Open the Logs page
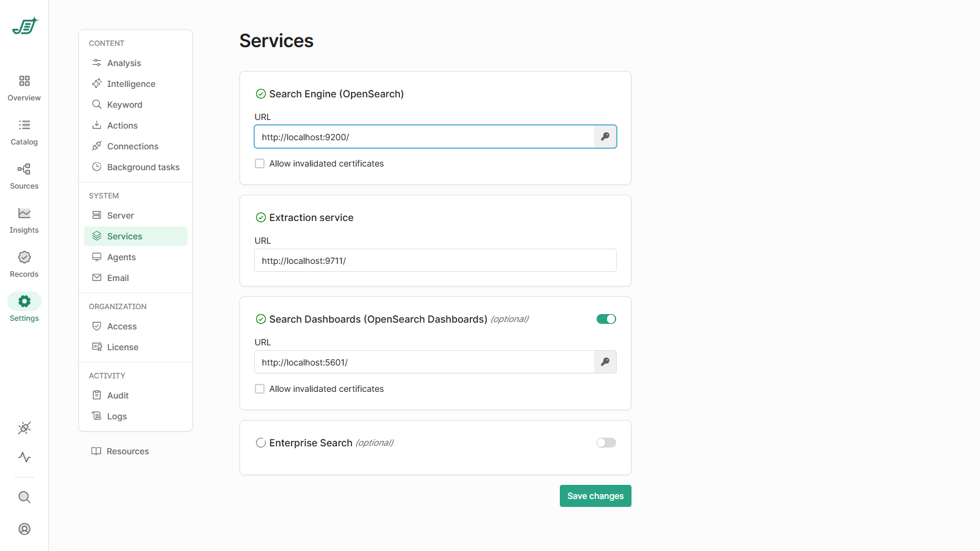980x551 pixels. click(x=135, y=416)
